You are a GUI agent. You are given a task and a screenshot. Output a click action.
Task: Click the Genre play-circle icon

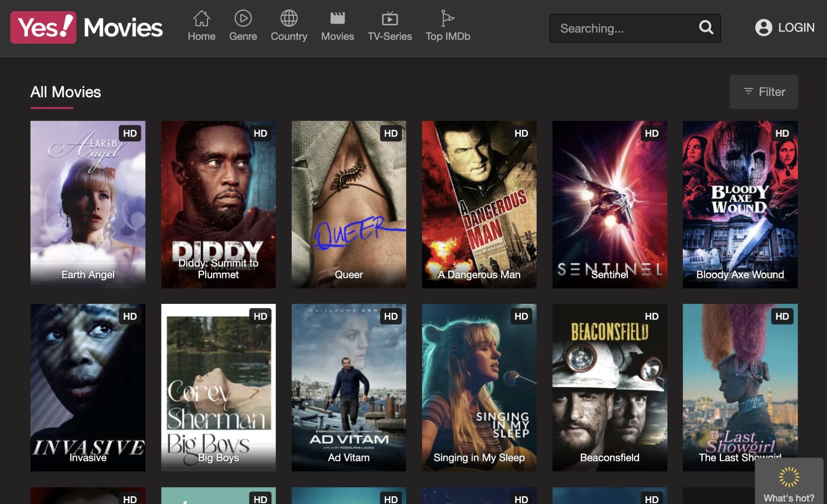(x=243, y=19)
